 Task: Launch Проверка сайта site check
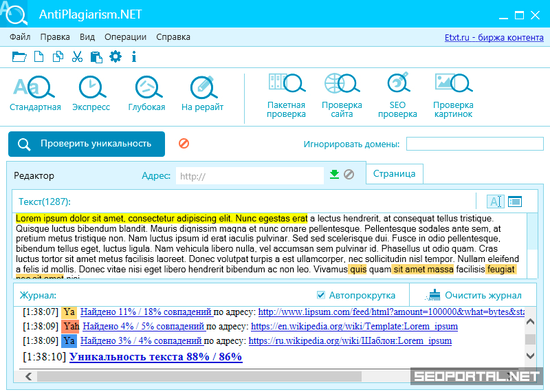[x=342, y=95]
